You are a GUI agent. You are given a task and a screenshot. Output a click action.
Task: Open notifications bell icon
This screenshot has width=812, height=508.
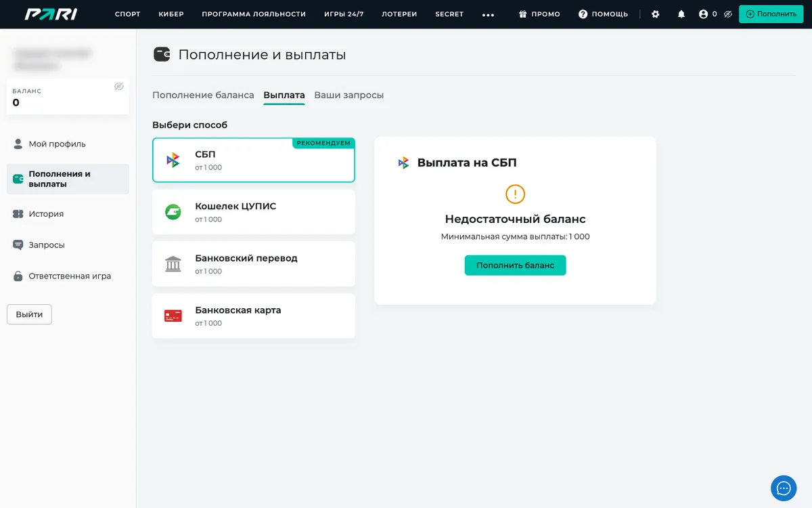(x=681, y=14)
